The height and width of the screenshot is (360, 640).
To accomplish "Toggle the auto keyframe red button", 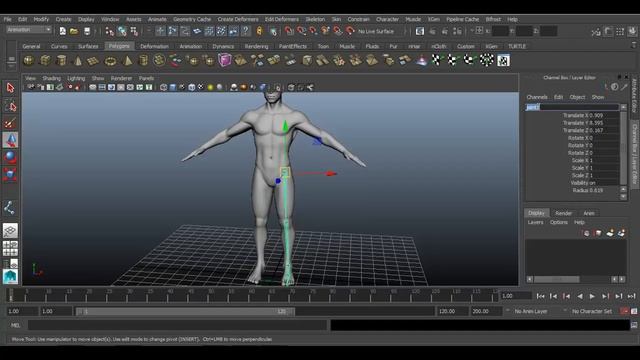I will 624,311.
